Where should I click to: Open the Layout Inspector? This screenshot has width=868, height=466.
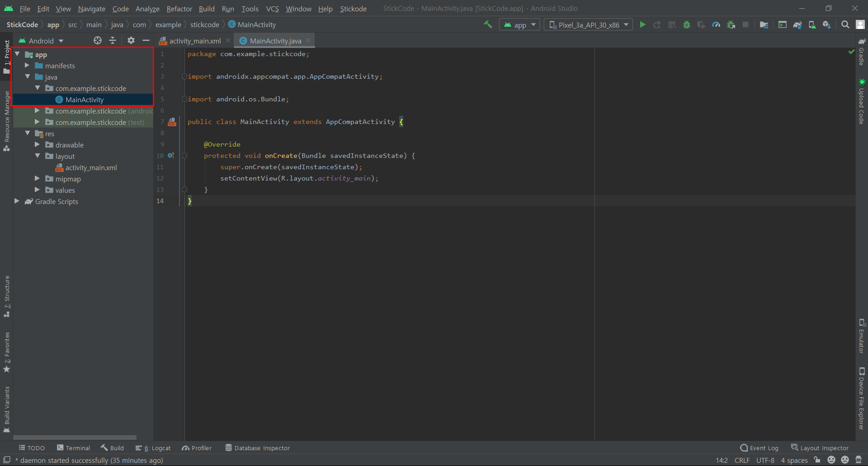820,448
